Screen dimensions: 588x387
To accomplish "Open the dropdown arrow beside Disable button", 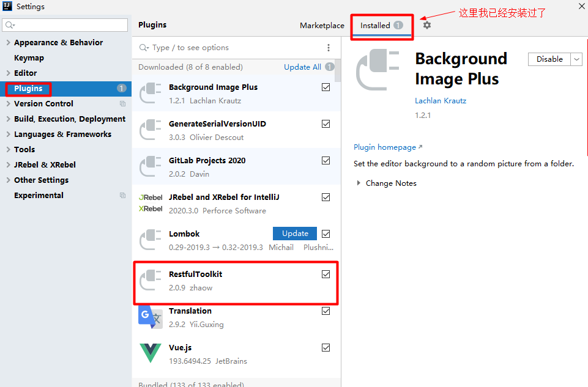I will (576, 59).
